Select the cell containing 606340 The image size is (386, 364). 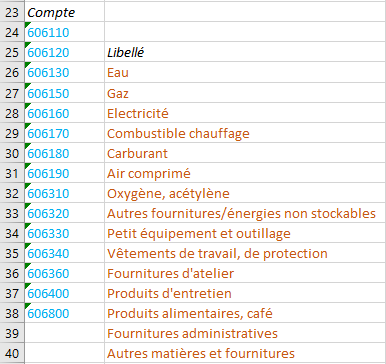[65, 253]
